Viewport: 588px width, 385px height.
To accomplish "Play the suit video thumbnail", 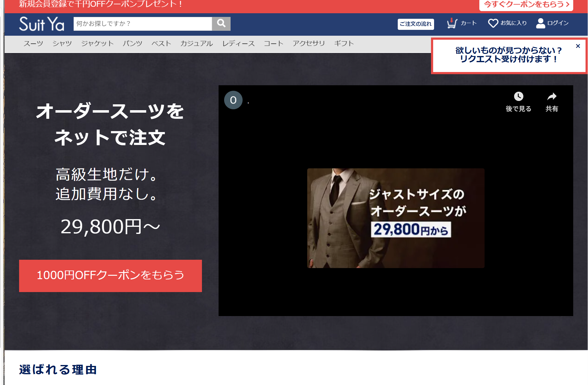I will pyautogui.click(x=396, y=218).
